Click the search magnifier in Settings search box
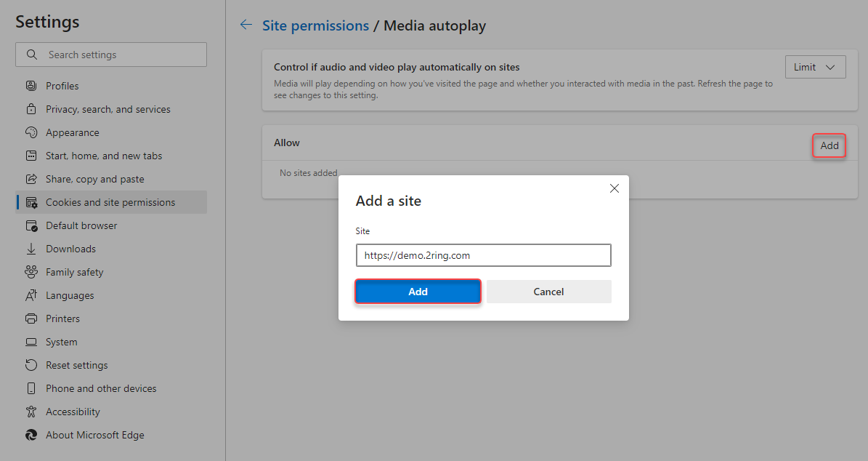The width and height of the screenshot is (868, 461). click(32, 54)
